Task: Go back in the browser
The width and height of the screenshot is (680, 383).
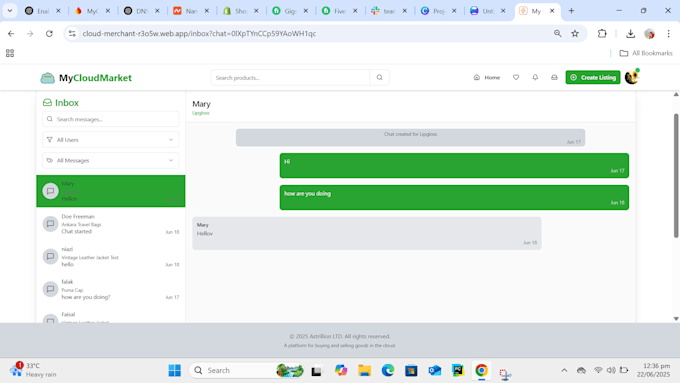Action: point(11,33)
